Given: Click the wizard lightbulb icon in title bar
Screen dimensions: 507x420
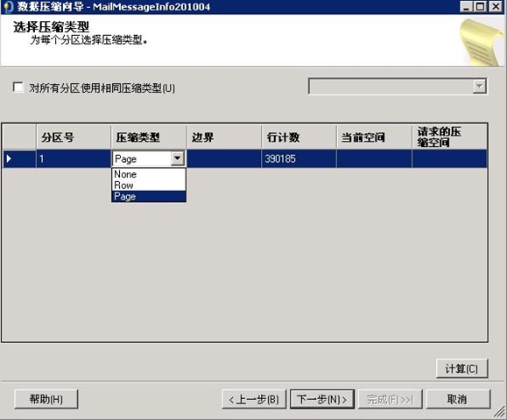Looking at the screenshot, I should pos(8,6).
